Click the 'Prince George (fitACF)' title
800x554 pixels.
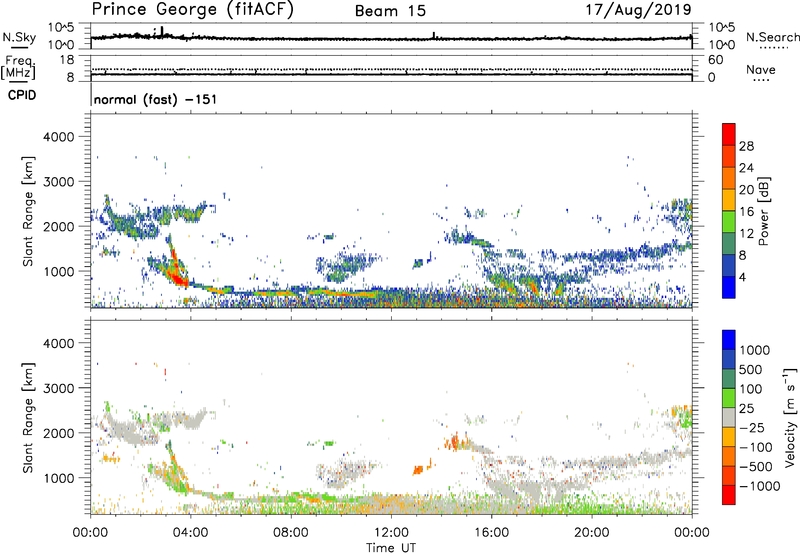193,9
